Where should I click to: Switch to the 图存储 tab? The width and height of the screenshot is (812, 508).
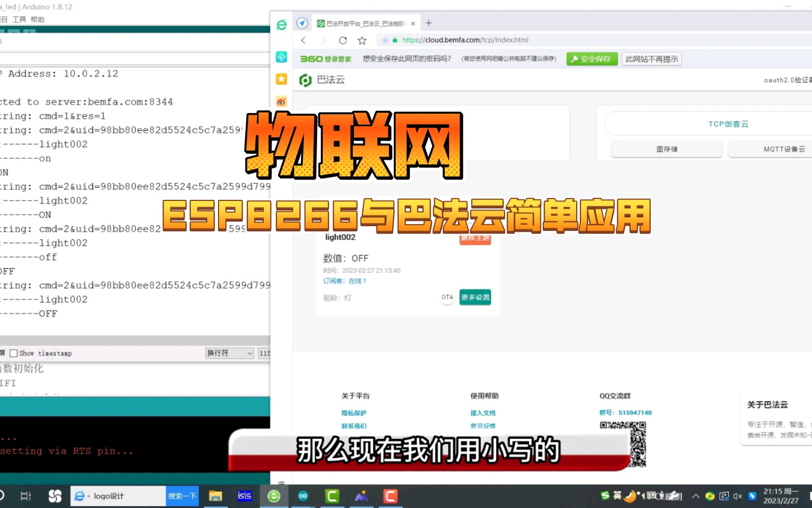(667, 149)
